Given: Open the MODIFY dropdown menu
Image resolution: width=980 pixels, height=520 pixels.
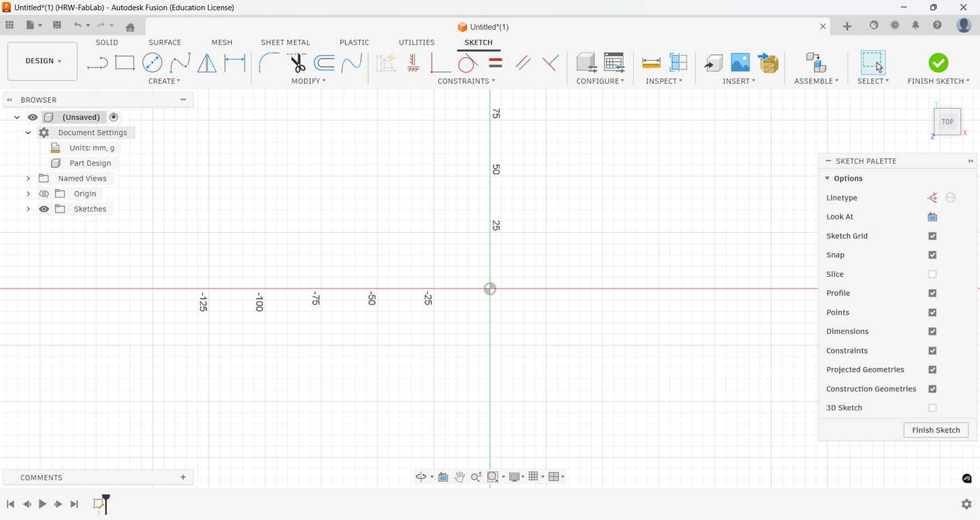Looking at the screenshot, I should tap(308, 81).
